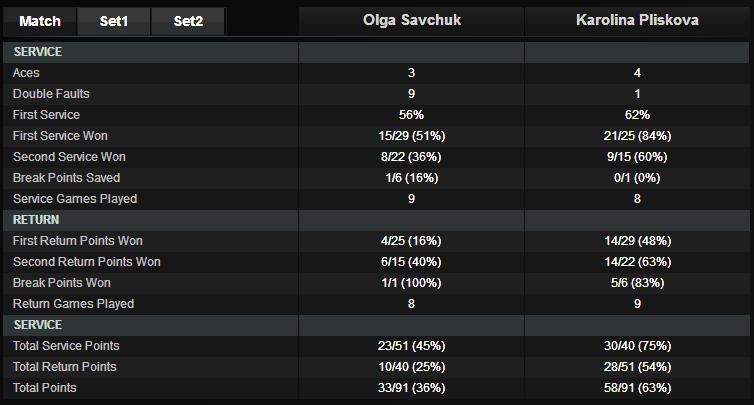The width and height of the screenshot is (754, 405).
Task: Select the Total Points row label
Action: pos(45,388)
